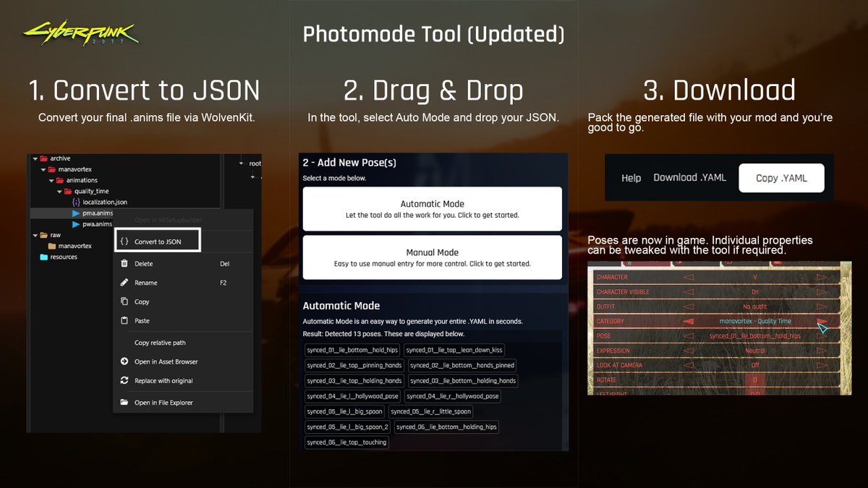The image size is (868, 488).
Task: Choose Copy relative path menu entry
Action: tap(160, 343)
